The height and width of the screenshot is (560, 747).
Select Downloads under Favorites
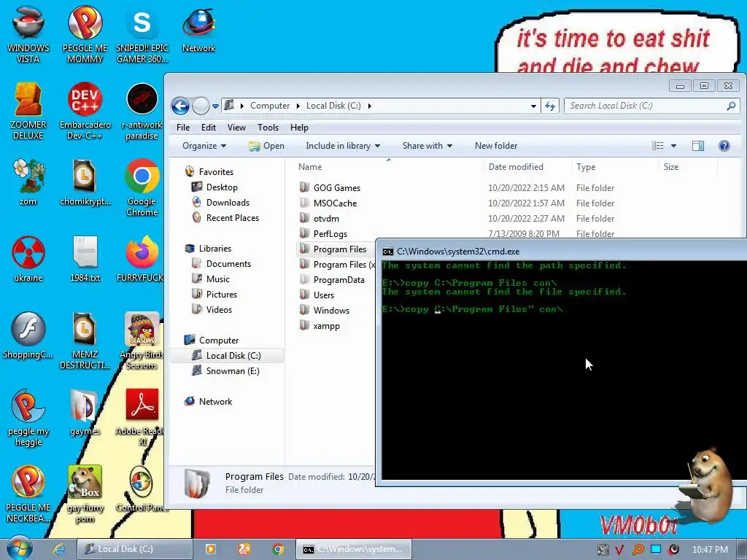pyautogui.click(x=228, y=203)
